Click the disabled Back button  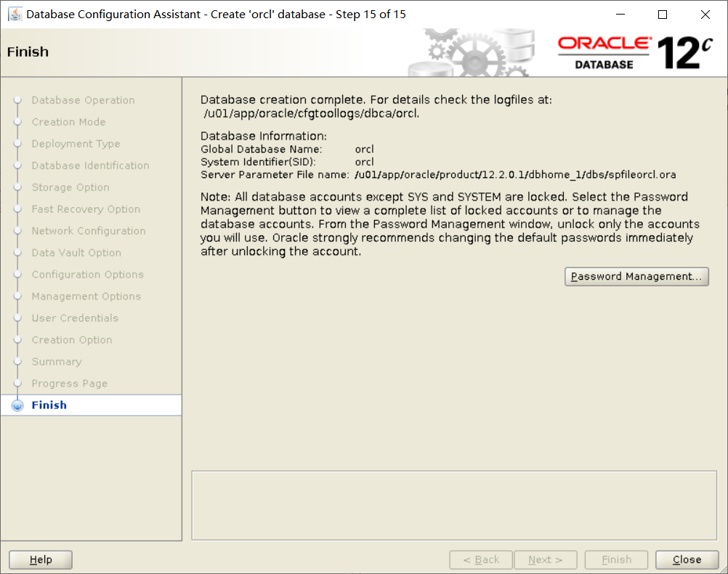click(x=481, y=559)
